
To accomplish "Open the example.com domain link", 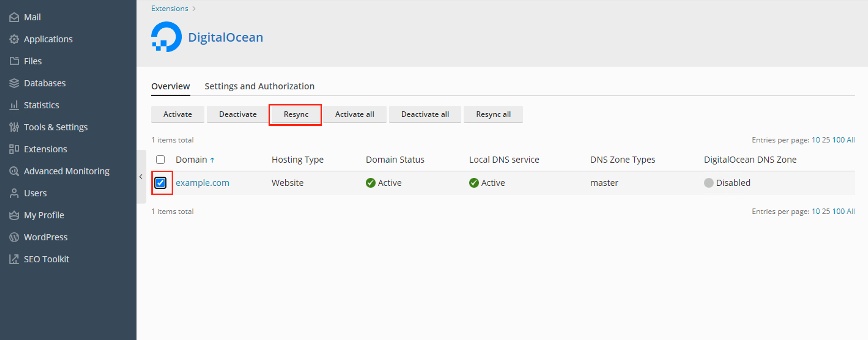I will pyautogui.click(x=202, y=183).
